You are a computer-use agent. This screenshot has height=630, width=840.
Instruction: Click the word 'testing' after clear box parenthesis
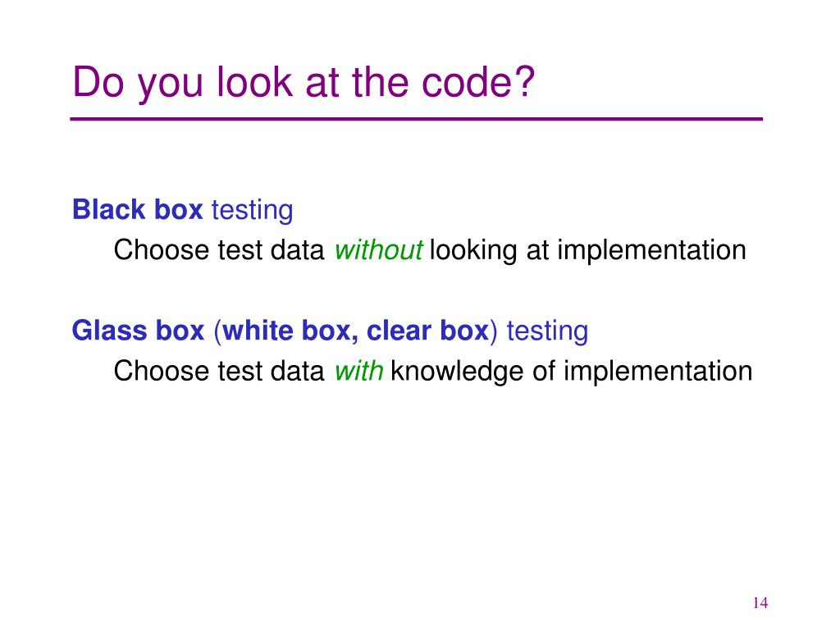point(547,331)
